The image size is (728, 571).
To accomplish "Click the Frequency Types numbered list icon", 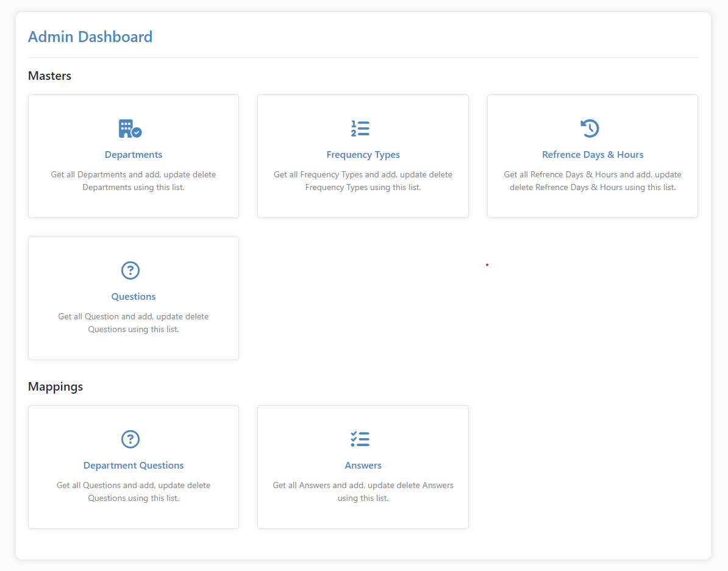I will click(360, 129).
